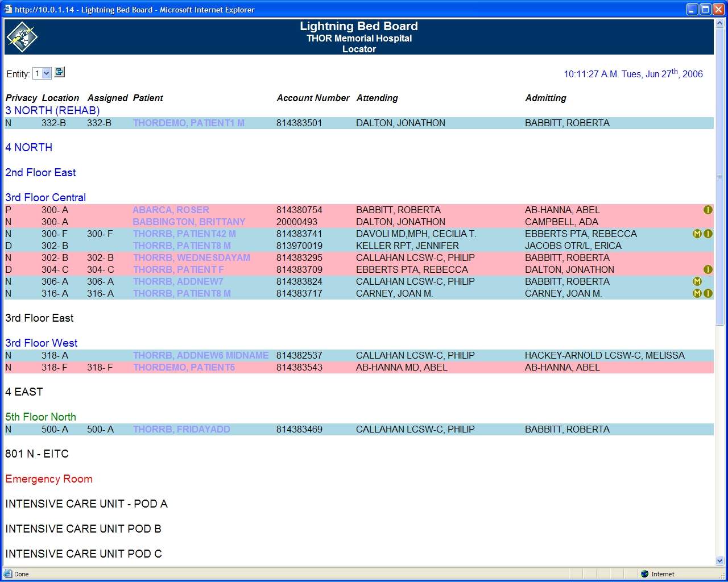The height and width of the screenshot is (582, 728).
Task: Click the Assigned column header
Action: pos(107,98)
